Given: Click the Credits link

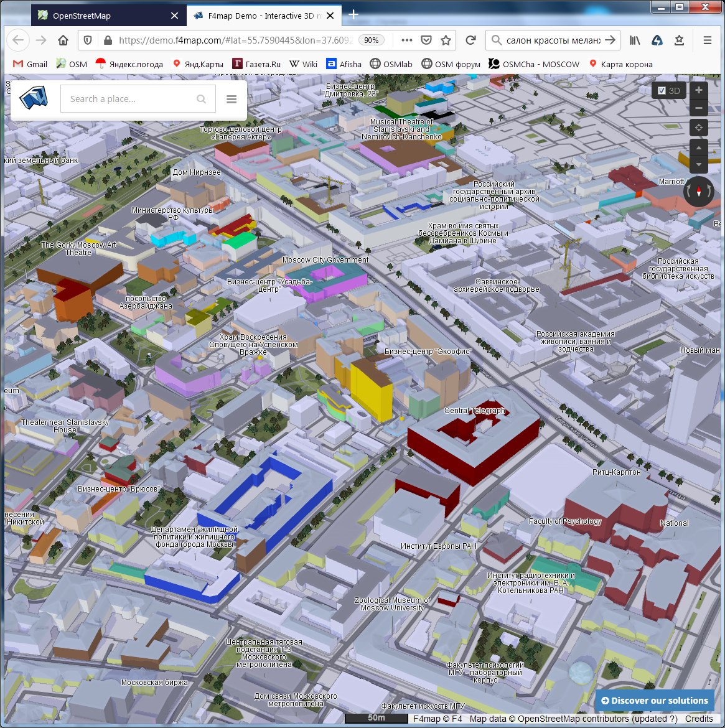Looking at the screenshot, I should pyautogui.click(x=698, y=719).
